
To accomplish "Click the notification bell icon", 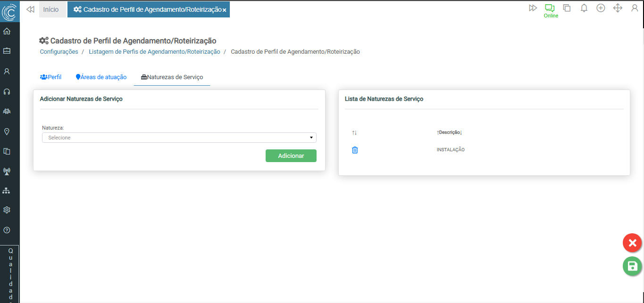I will click(x=584, y=8).
